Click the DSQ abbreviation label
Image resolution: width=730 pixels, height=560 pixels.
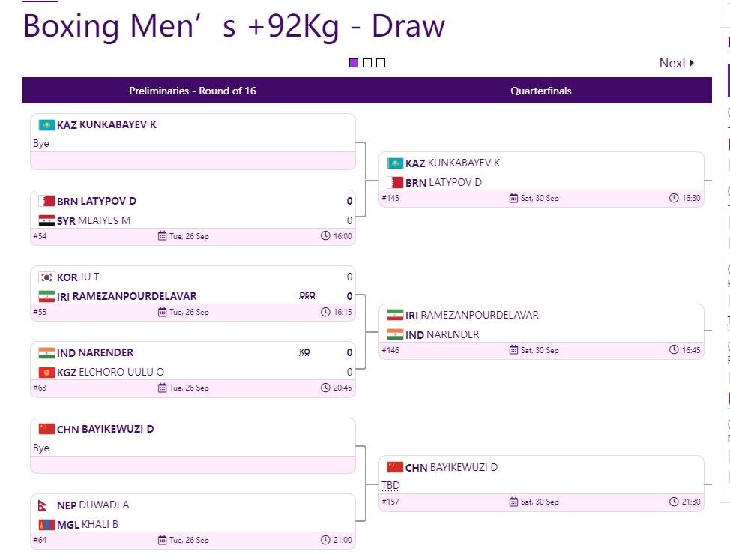(307, 295)
